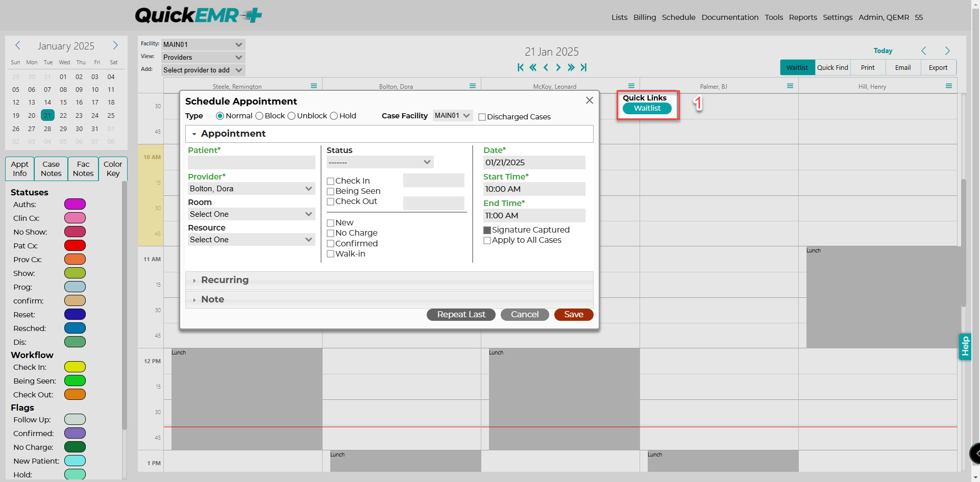Collapse the Appointment section
This screenshot has width=980, height=482.
coord(389,134)
